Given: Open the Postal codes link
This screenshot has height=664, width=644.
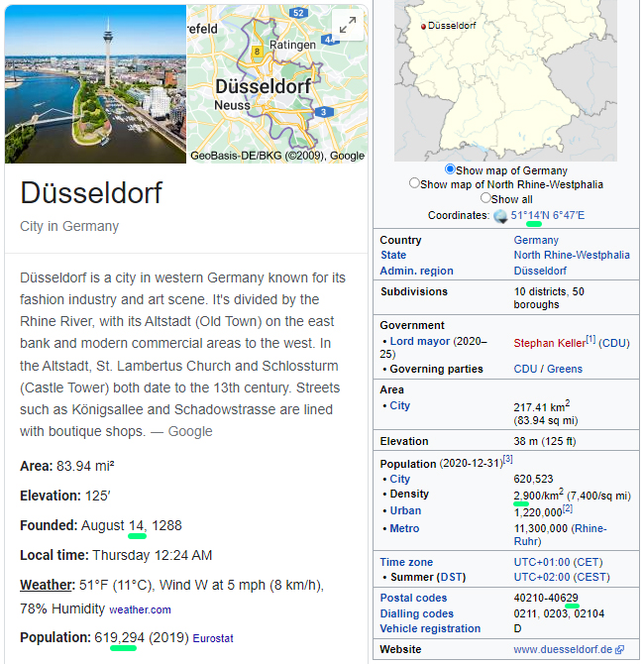Looking at the screenshot, I should coord(413,598).
